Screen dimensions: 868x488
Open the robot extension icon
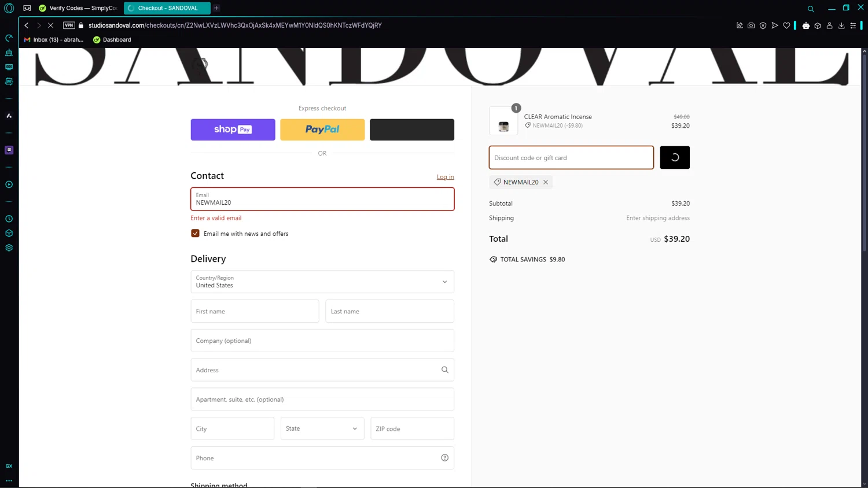tap(806, 25)
